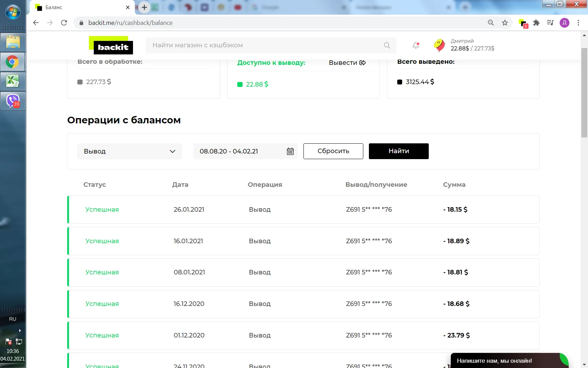Reload the backit balance page
Image resolution: width=588 pixels, height=368 pixels.
pyautogui.click(x=64, y=23)
